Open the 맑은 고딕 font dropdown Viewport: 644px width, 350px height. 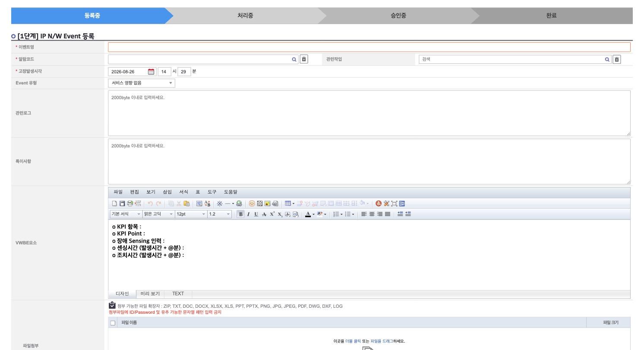click(x=158, y=214)
